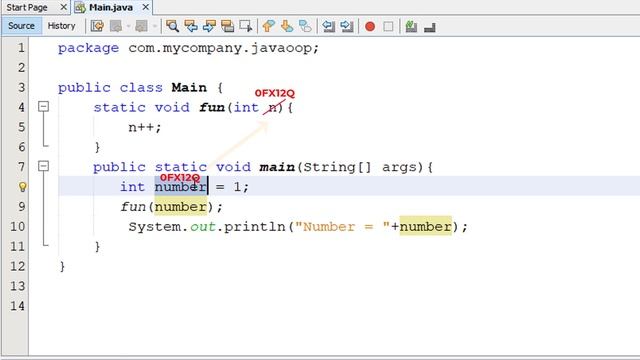Select the Main.java tab
The height and width of the screenshot is (360, 640).
111,7
